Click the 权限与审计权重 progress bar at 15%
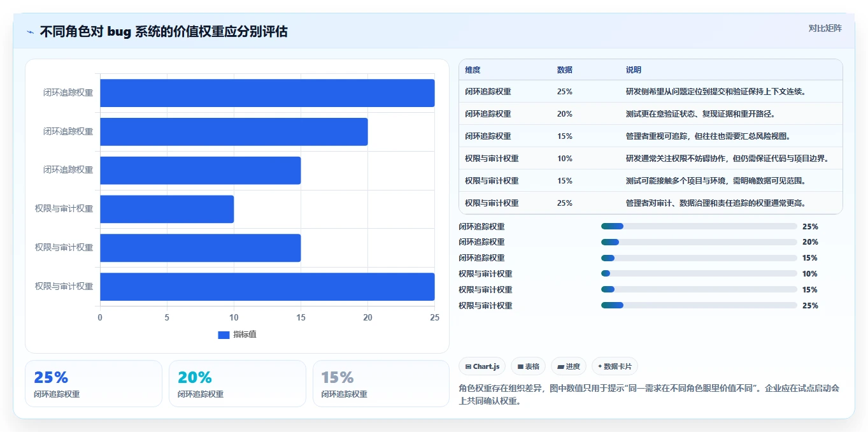The image size is (868, 432). 699,290
